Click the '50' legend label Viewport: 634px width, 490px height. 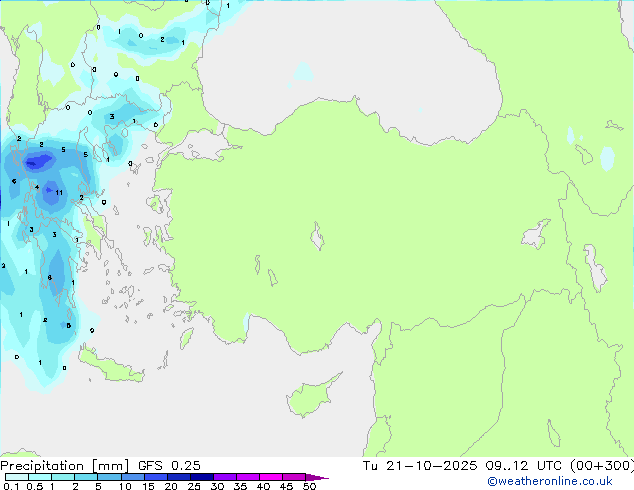(309, 486)
